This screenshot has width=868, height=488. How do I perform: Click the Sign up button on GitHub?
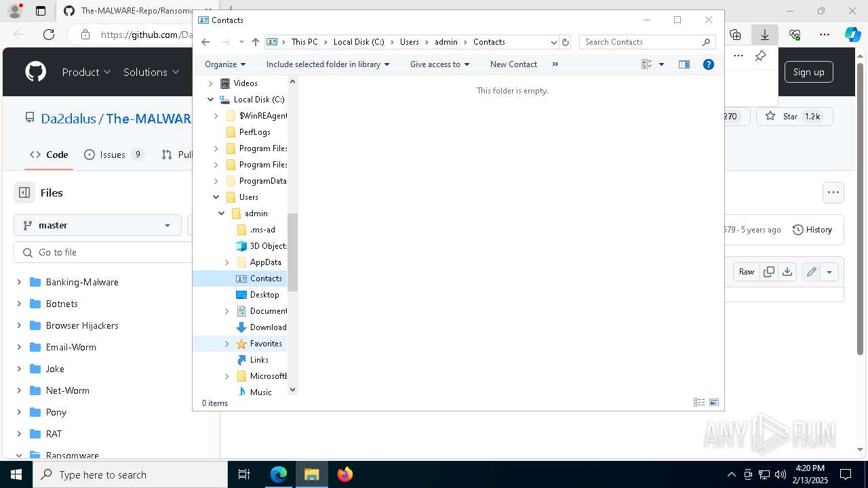(808, 72)
